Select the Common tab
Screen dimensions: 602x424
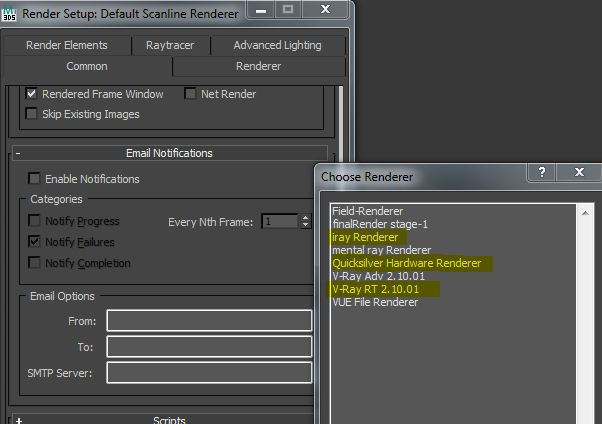point(87,66)
